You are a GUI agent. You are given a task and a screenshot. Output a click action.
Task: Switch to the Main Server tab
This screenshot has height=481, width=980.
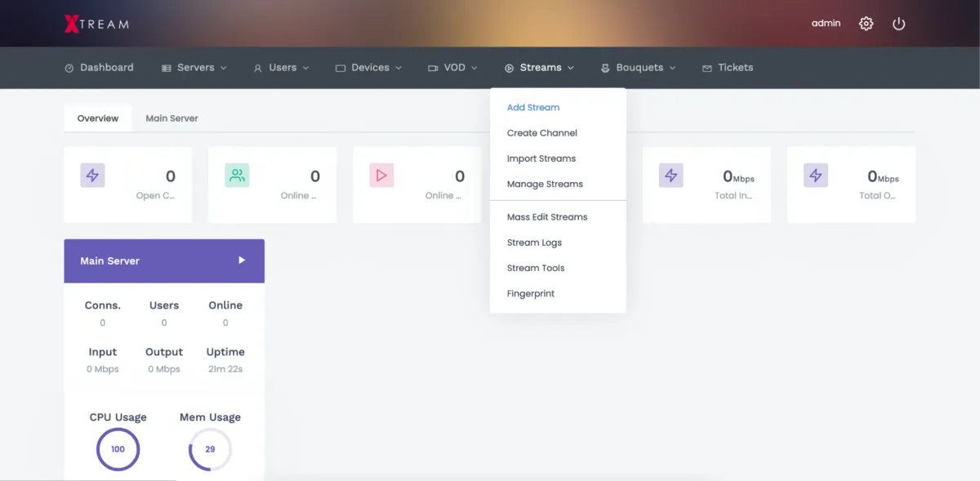point(171,118)
